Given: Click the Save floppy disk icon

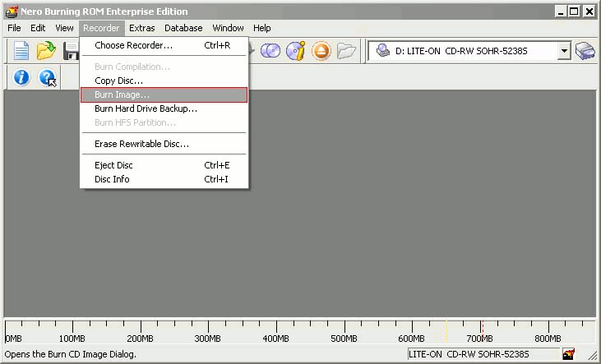Looking at the screenshot, I should [x=72, y=51].
